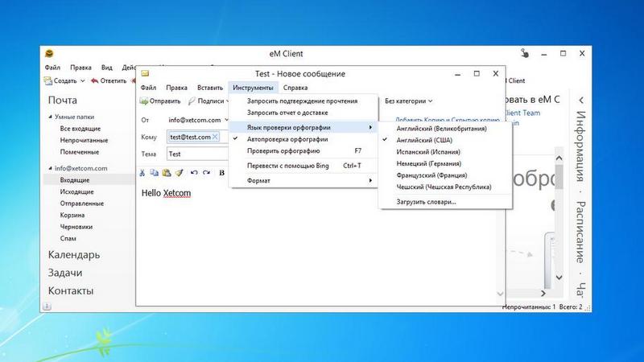Open the Отправленные folder
Screen dimensions: 644x362
coord(82,204)
